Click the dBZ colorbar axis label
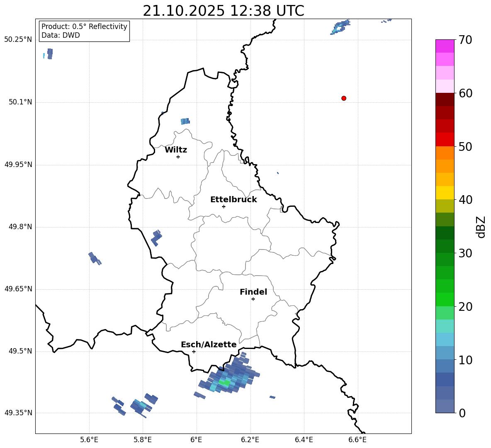The image size is (491, 448). point(481,227)
